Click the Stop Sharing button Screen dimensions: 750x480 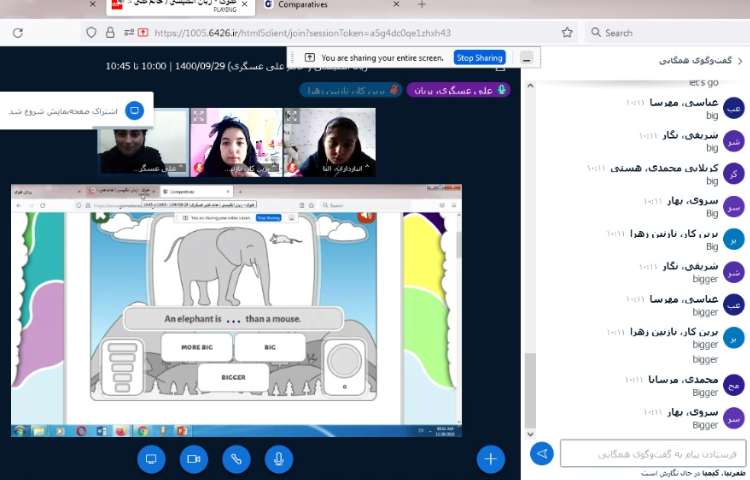pyautogui.click(x=479, y=58)
